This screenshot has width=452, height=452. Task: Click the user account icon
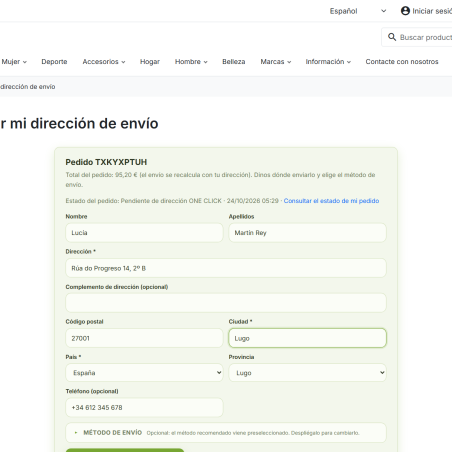pyautogui.click(x=405, y=11)
